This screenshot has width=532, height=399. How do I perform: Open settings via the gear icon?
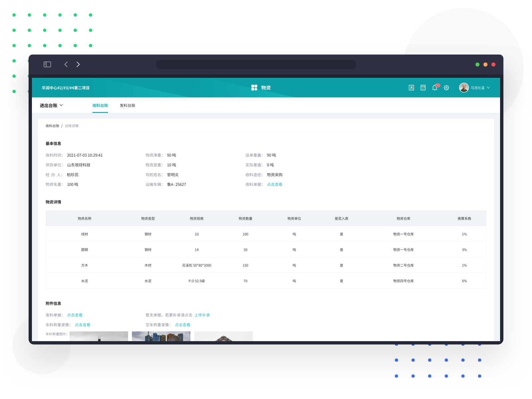[x=446, y=88]
